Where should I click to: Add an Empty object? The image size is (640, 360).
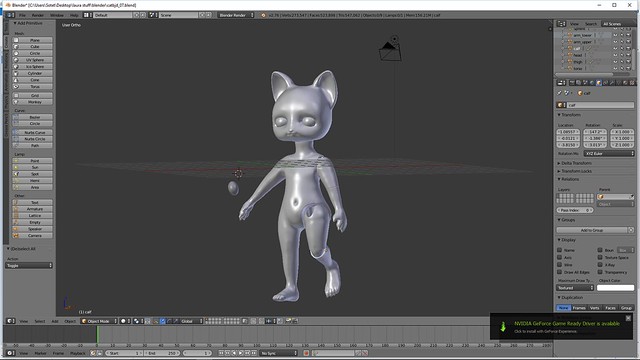tap(32, 222)
